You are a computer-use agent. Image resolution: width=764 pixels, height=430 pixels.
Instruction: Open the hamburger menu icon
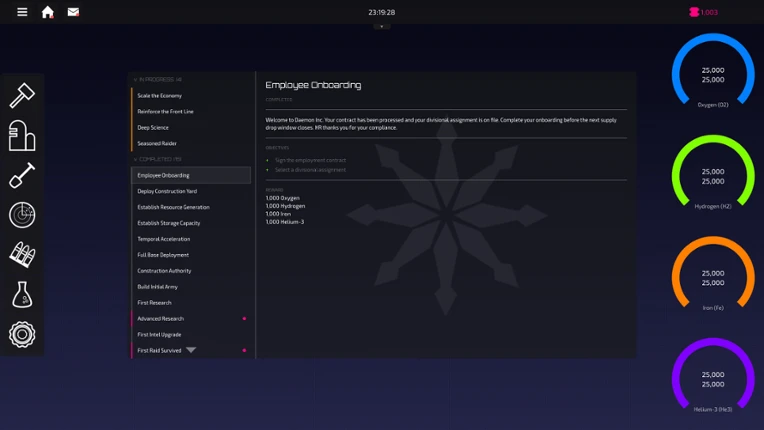click(x=22, y=12)
